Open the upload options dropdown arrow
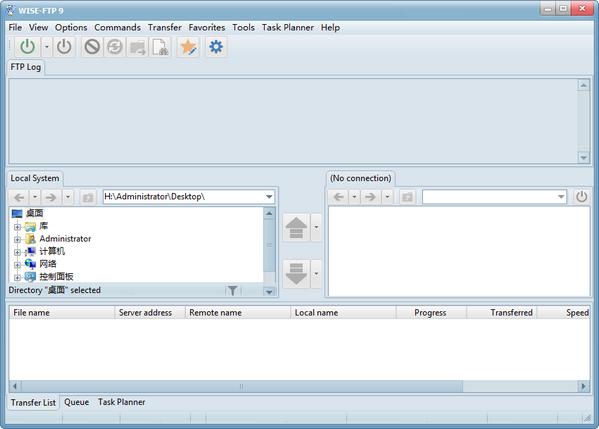The image size is (599, 429). [316, 227]
